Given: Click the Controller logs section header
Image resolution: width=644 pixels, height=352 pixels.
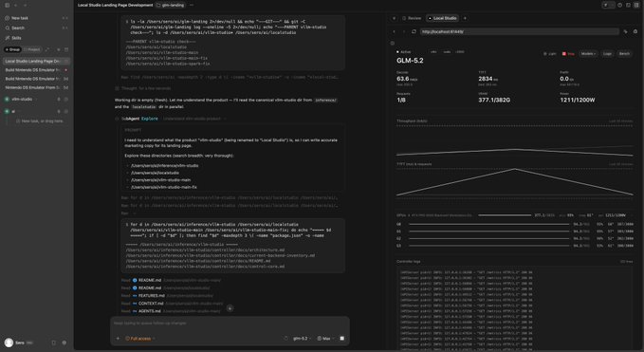Looking at the screenshot, I should click(x=409, y=261).
